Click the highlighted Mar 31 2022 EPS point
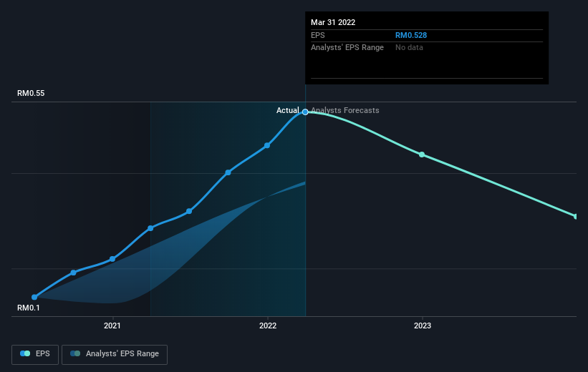Viewport: 588px width, 372px height. coord(305,112)
